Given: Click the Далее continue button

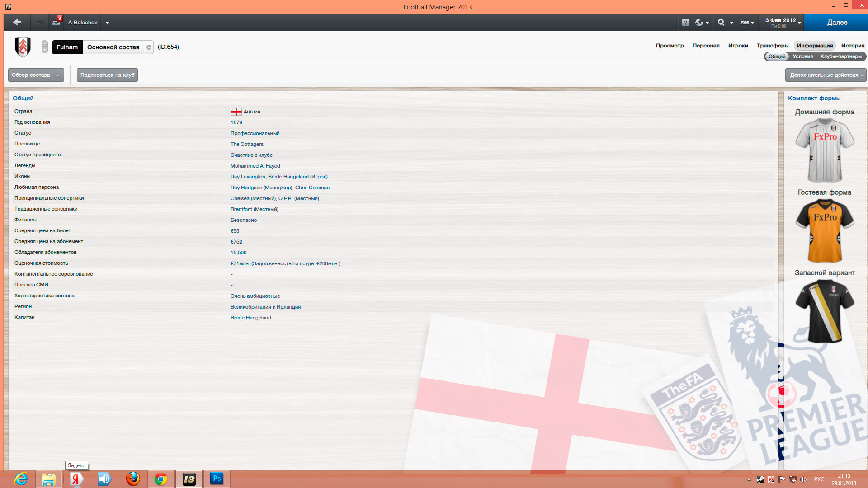Looking at the screenshot, I should click(837, 22).
